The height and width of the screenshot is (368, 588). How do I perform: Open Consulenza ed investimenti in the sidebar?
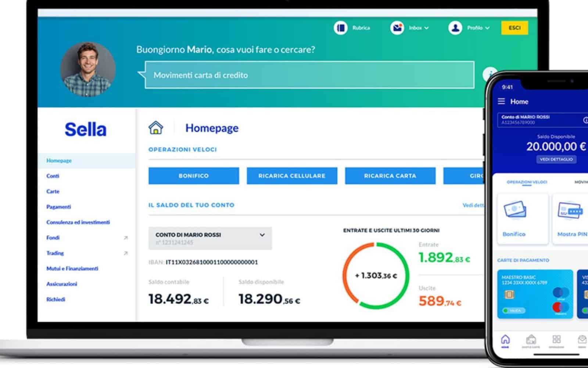pos(78,222)
